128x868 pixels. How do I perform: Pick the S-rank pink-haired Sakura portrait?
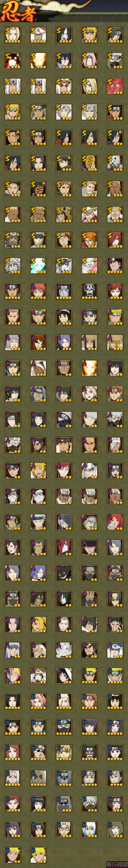tap(89, 60)
